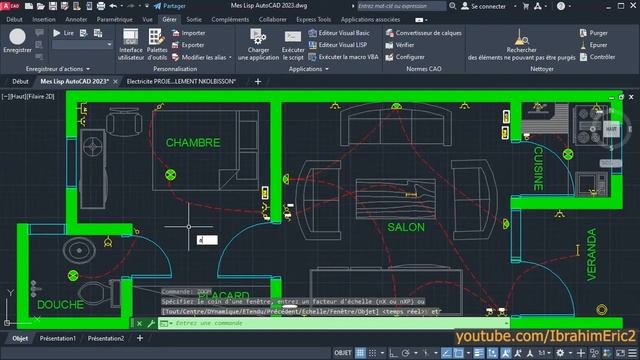This screenshot has width=640, height=360.
Task: Toggle snap mode in status bar
Action: [x=373, y=353]
